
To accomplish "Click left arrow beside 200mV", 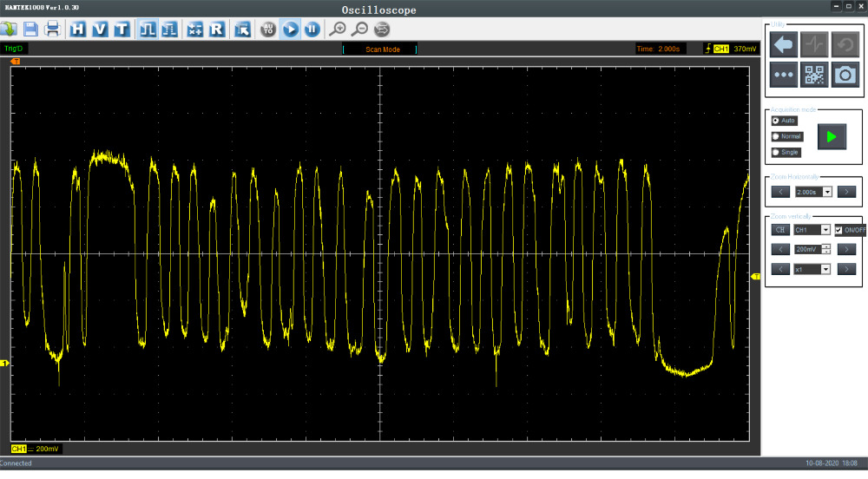I will point(780,249).
